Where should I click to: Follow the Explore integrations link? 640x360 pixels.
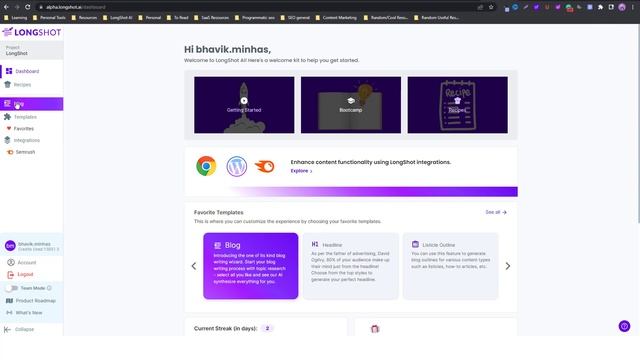pyautogui.click(x=301, y=171)
